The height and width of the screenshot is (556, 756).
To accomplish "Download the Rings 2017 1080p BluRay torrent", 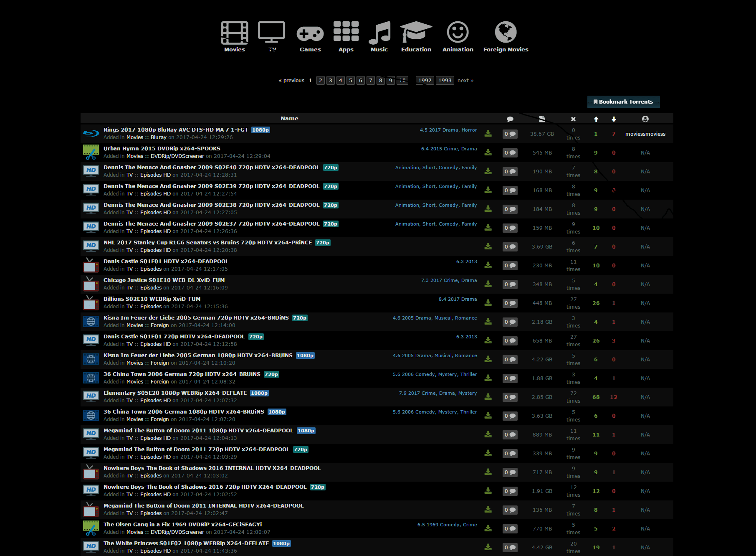I will (488, 134).
